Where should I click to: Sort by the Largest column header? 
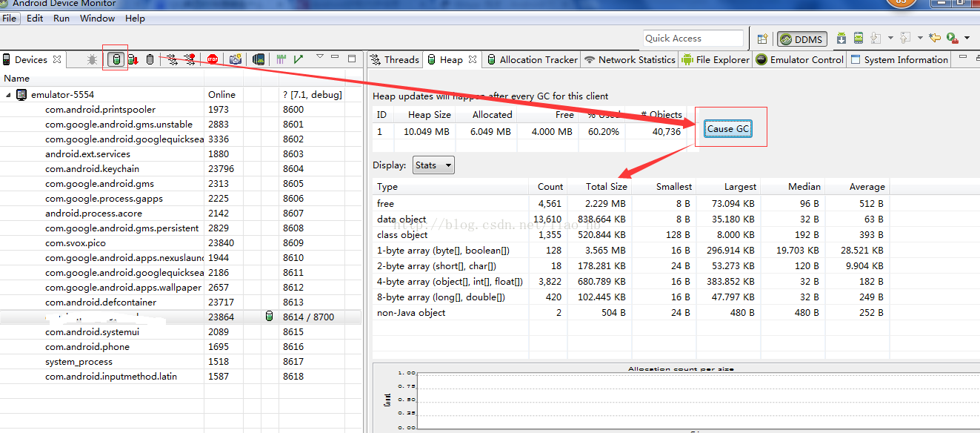click(729, 187)
